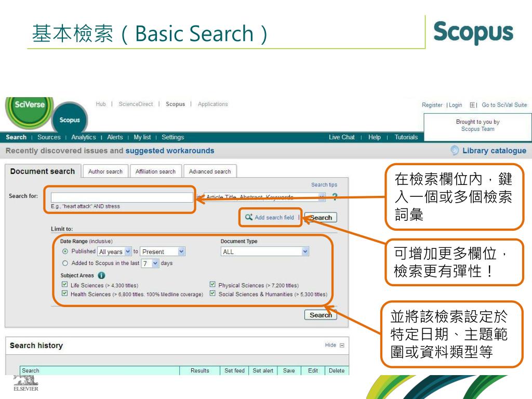Click the Live Chat link
The height and width of the screenshot is (399, 532).
pyautogui.click(x=342, y=137)
